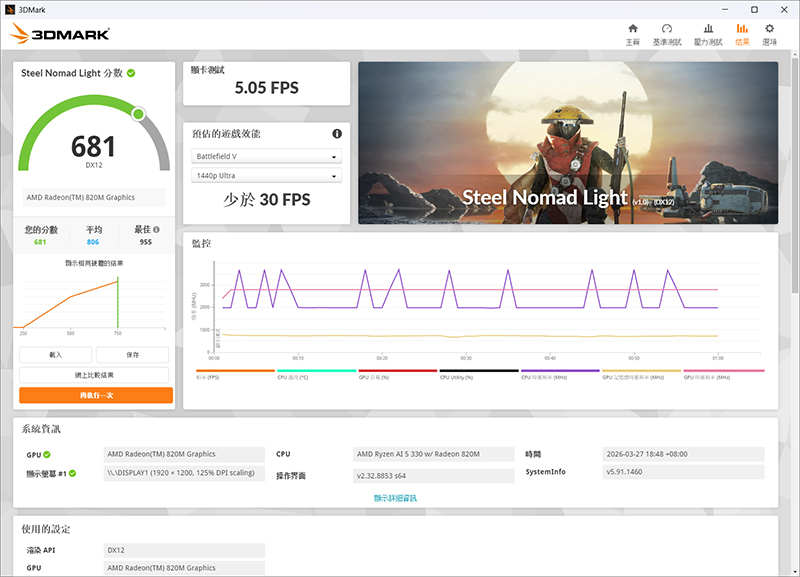Viewport: 800px width, 577px height.
Task: Click the green check beside Steel Nomad Light score
Action: click(x=131, y=73)
